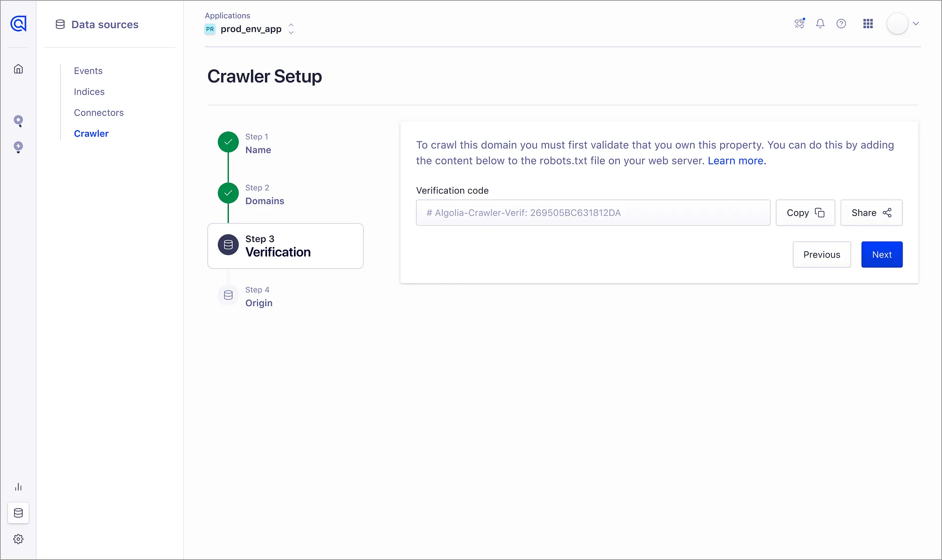Copy the verification code
The image size is (942, 560).
805,212
